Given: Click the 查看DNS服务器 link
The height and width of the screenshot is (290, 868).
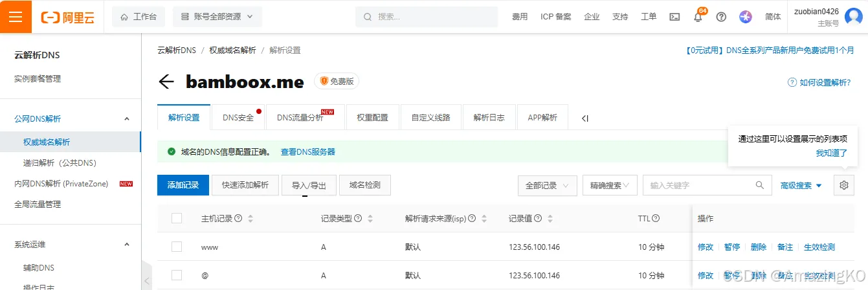Looking at the screenshot, I should pos(307,151).
